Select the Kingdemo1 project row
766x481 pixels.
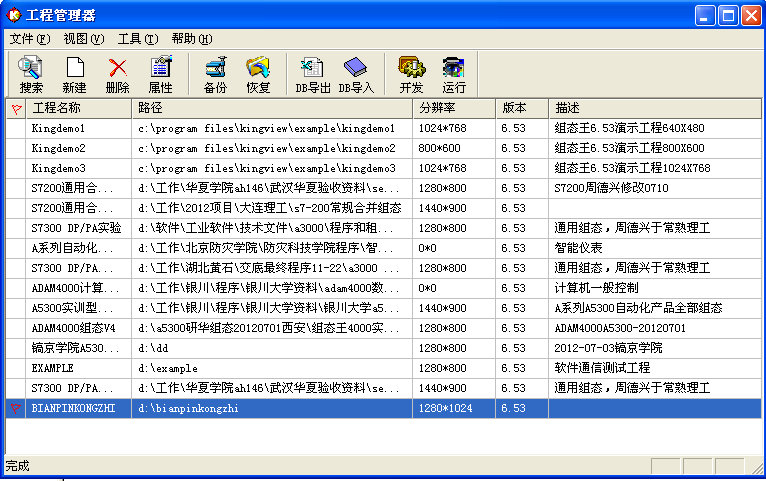pos(383,128)
